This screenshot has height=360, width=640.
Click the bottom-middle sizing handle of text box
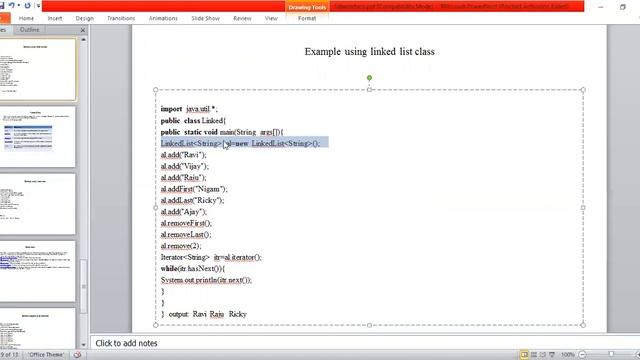(369, 325)
